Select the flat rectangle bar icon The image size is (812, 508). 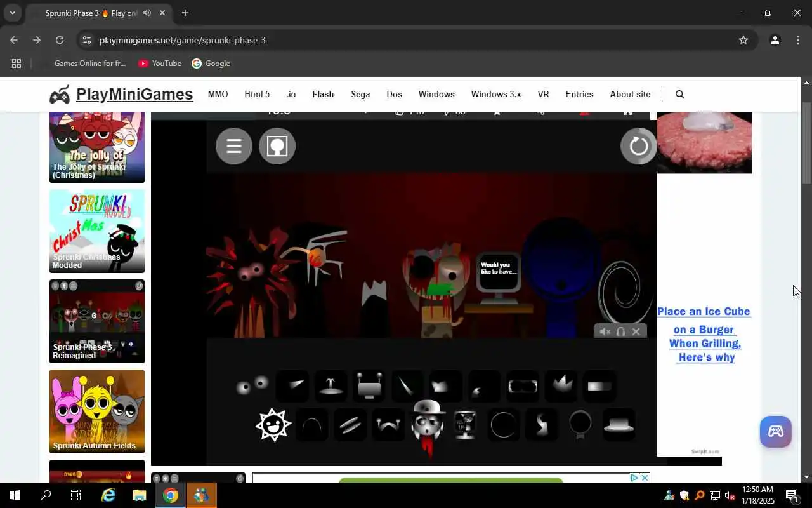(x=599, y=386)
